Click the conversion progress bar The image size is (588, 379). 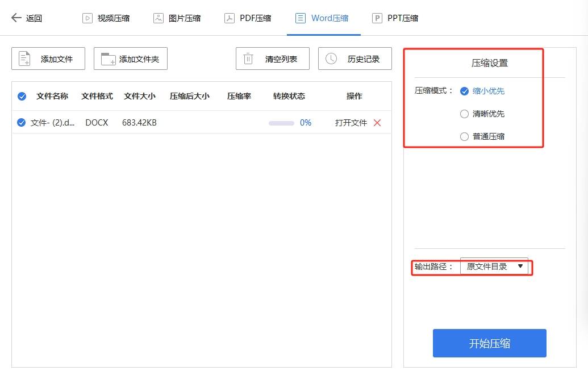[x=281, y=123]
